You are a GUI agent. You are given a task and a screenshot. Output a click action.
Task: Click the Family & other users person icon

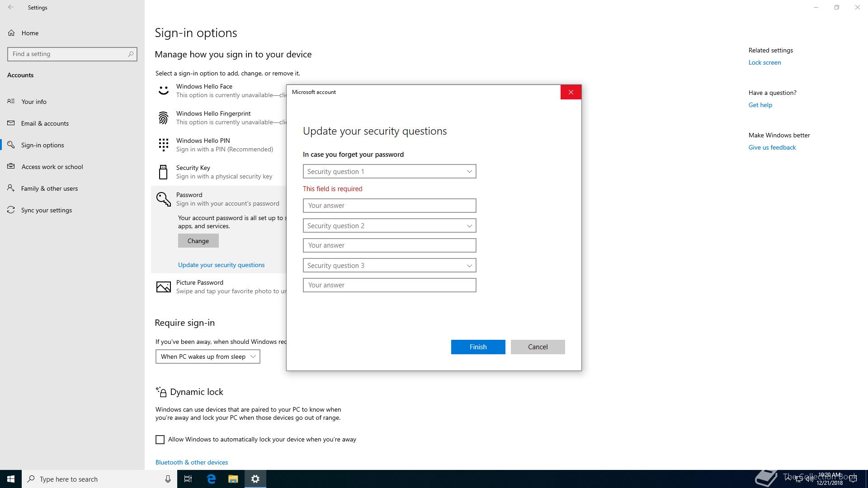[11, 188]
